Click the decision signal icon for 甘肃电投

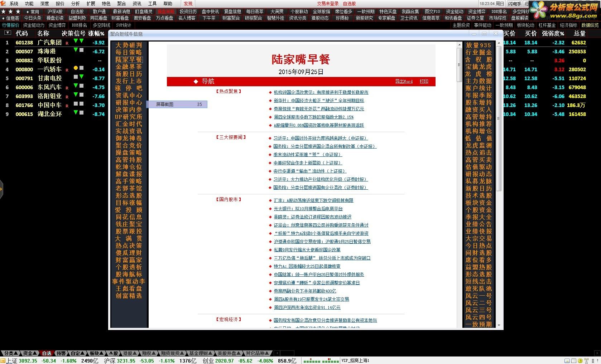pyautogui.click(x=78, y=77)
